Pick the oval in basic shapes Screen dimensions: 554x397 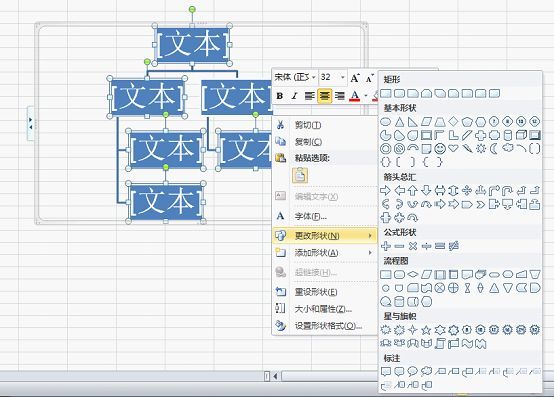[x=385, y=122]
